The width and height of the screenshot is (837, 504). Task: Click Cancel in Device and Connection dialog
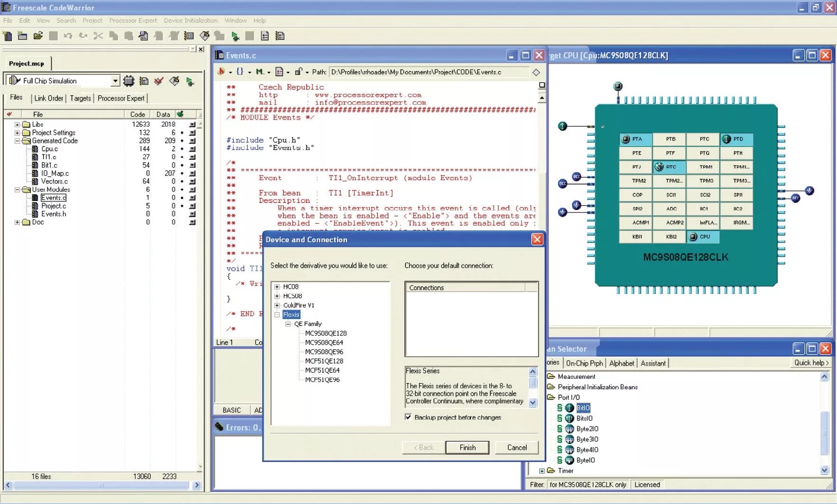tap(517, 448)
